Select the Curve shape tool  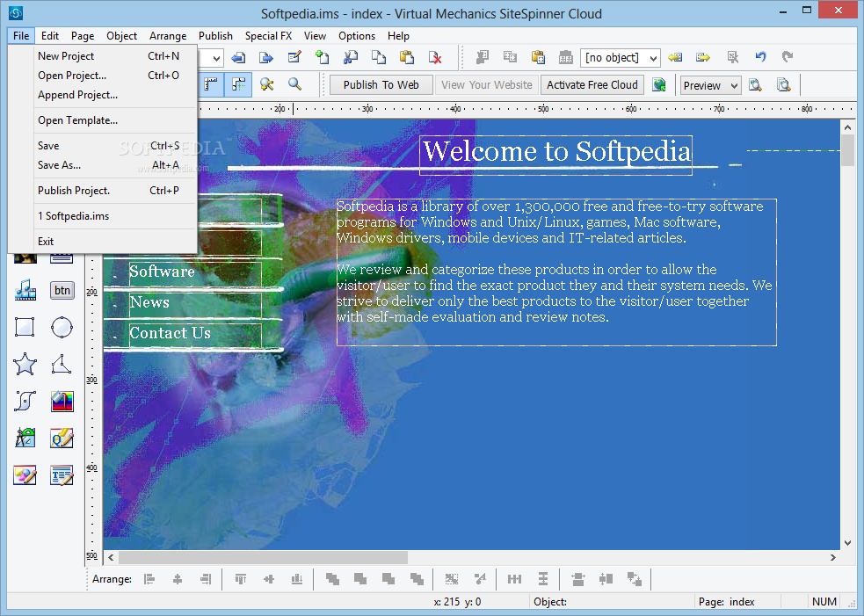point(25,401)
